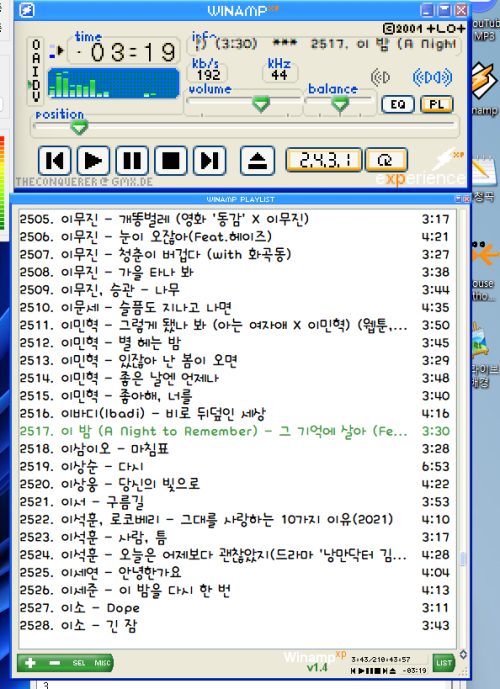Open the LIST playlist management menu
Viewport: 500px width, 689px height.
point(443,663)
